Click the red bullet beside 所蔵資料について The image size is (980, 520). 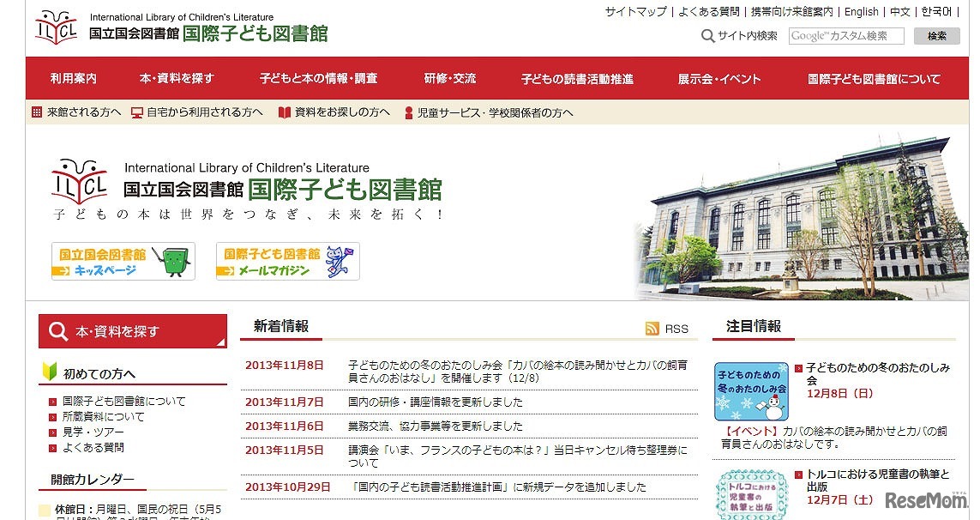pyautogui.click(x=53, y=417)
